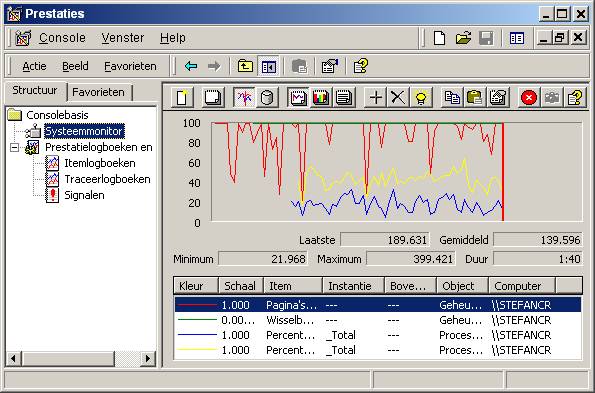Open a console file with folder icon
Viewport: 595px width, 393px height.
[463, 38]
